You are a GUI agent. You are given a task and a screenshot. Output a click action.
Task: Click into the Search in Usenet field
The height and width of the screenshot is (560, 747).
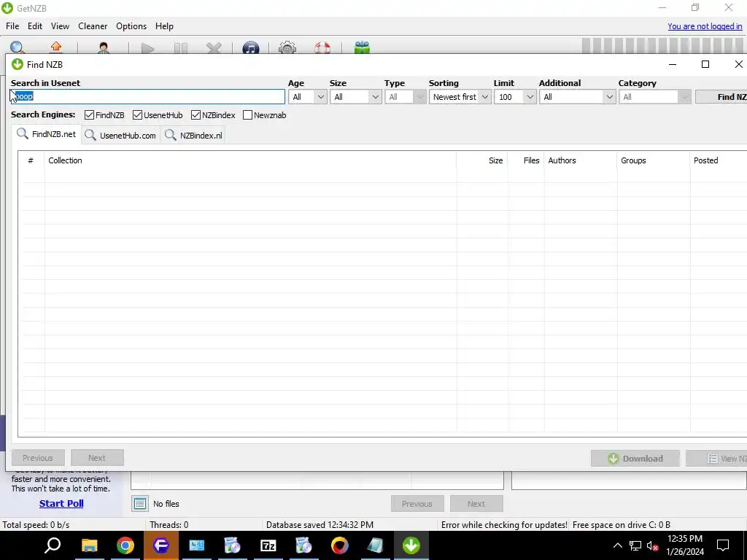(x=147, y=97)
